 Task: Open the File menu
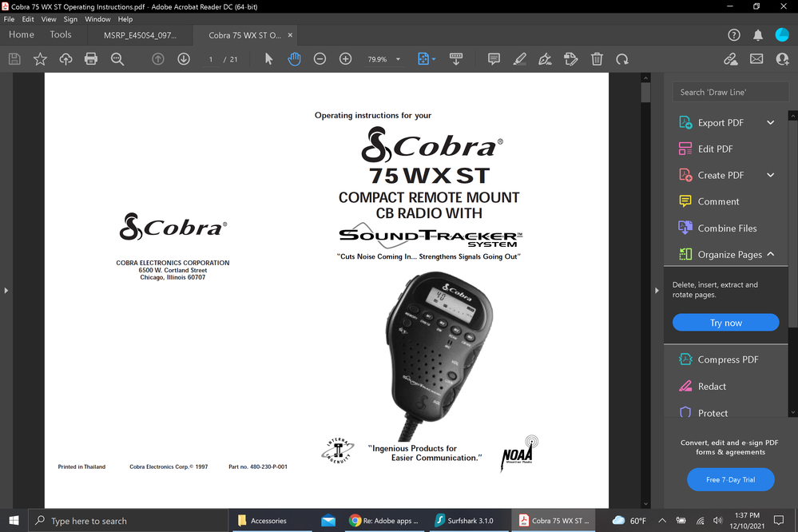(x=9, y=19)
